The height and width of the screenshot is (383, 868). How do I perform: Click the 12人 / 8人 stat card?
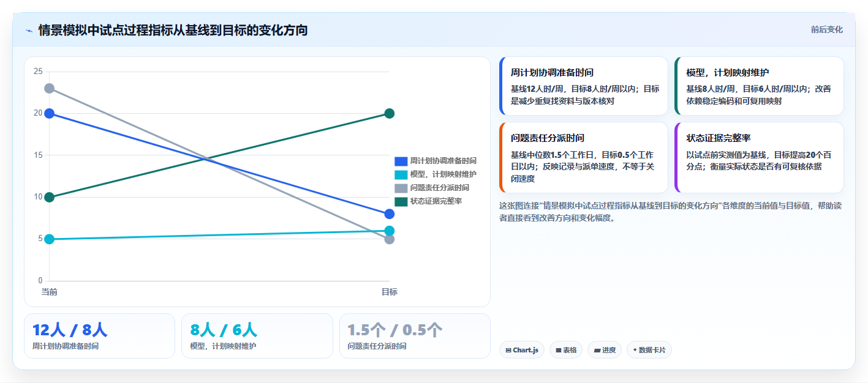point(99,336)
